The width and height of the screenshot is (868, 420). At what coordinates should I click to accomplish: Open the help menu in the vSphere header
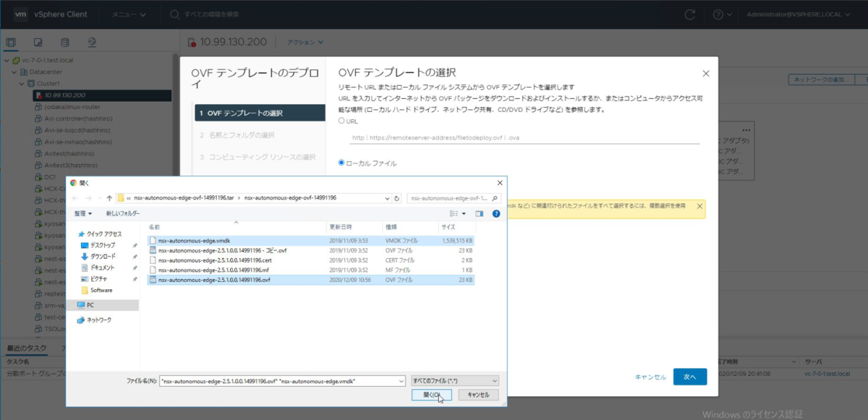point(722,14)
